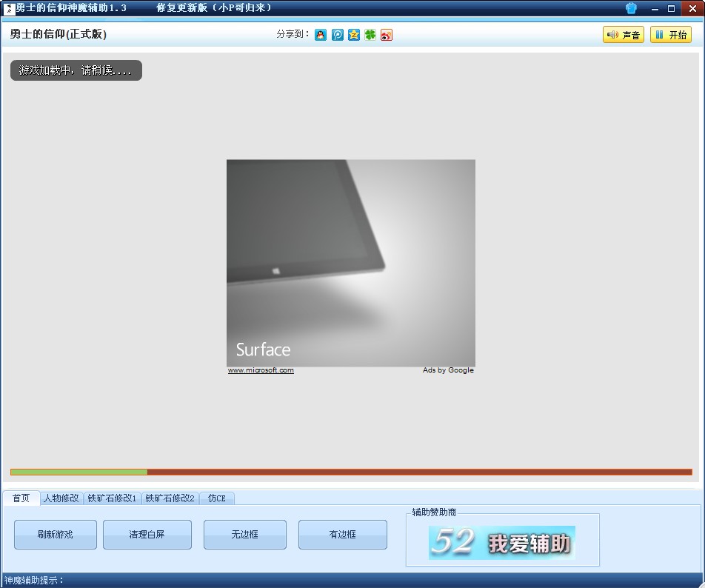Click the 无边框 button

pyautogui.click(x=244, y=535)
